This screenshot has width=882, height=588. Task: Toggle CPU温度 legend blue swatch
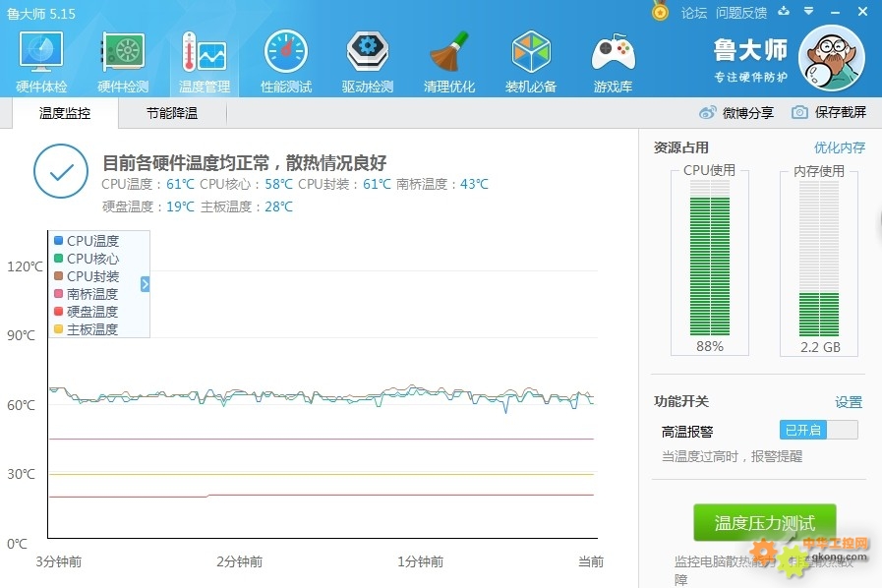point(58,240)
